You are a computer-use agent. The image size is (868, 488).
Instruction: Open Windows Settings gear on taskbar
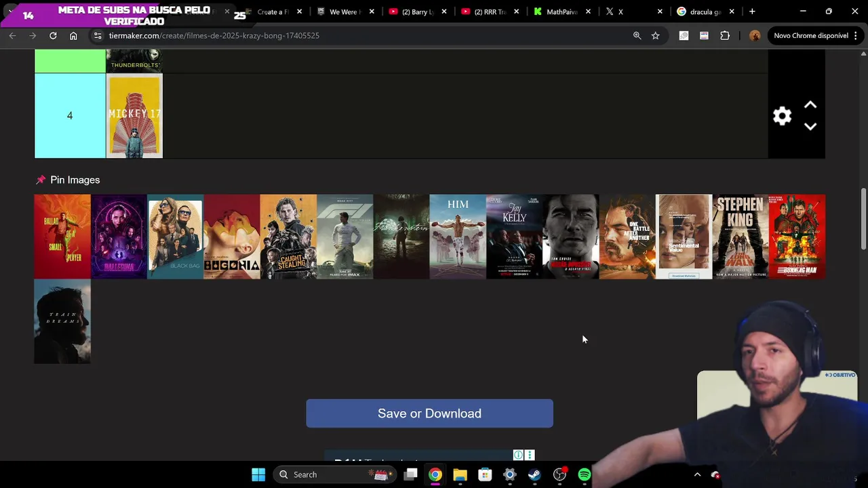click(509, 474)
